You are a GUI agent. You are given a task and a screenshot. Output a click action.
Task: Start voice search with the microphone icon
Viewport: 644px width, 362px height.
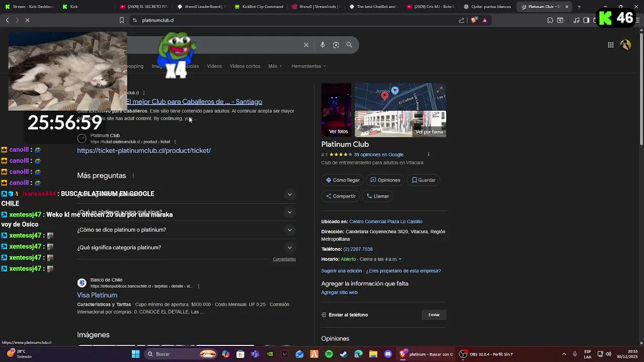(x=323, y=45)
